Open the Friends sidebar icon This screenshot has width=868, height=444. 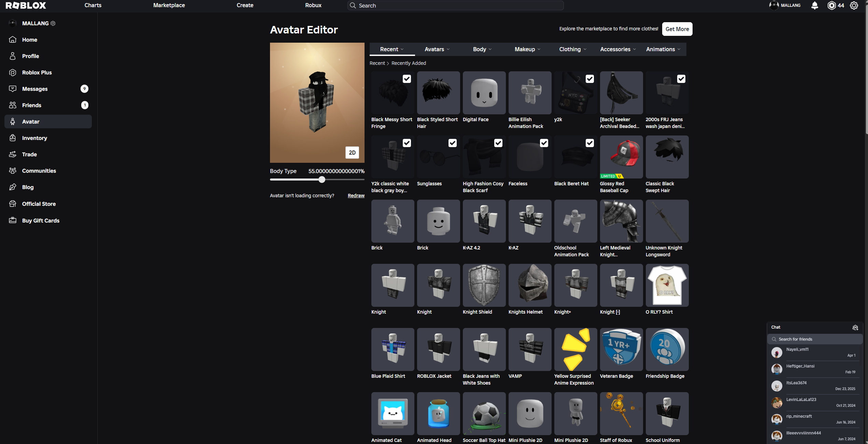click(13, 105)
